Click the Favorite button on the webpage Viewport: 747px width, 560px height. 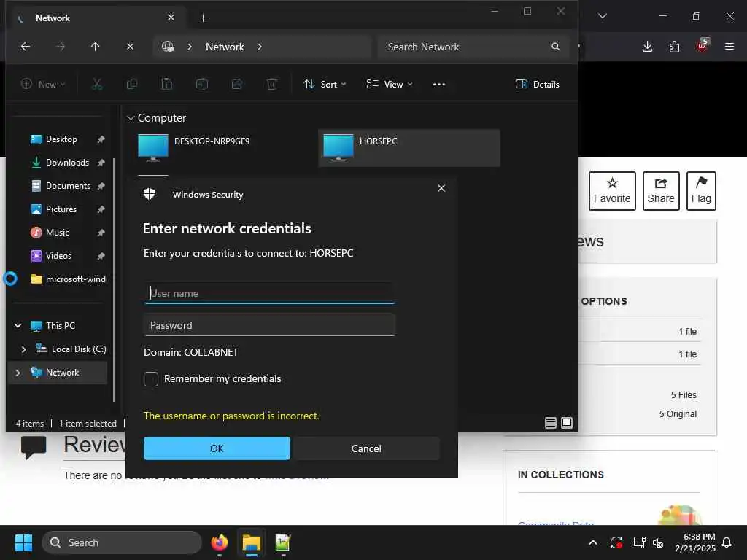(x=612, y=190)
